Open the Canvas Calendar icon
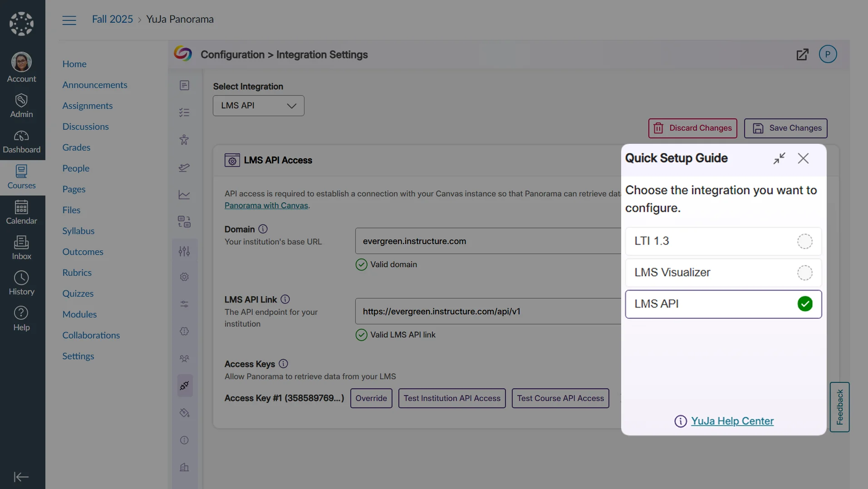This screenshot has width=868, height=489. [21, 212]
